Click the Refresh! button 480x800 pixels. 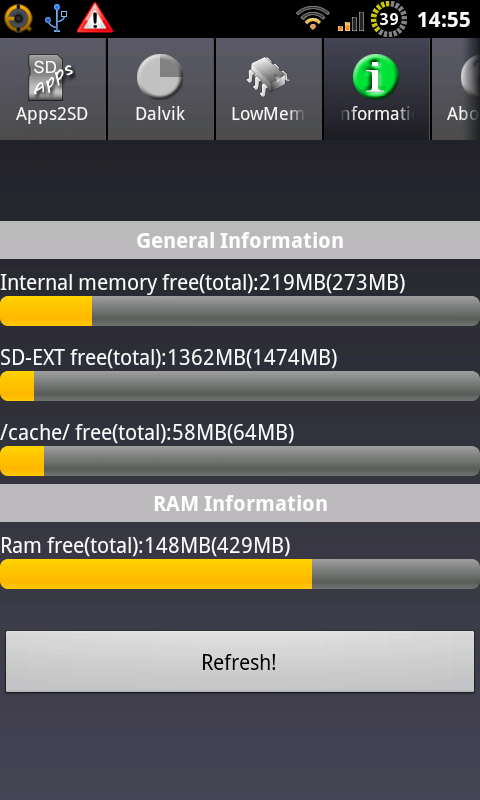click(x=240, y=662)
